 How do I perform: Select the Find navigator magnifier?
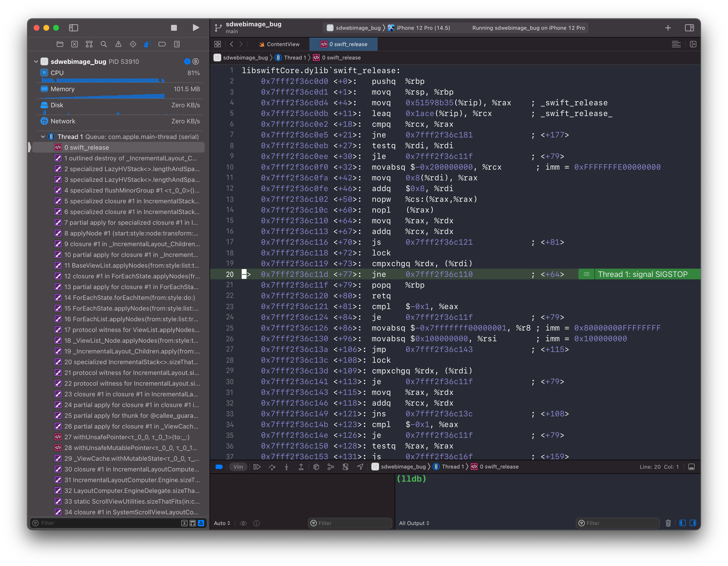[104, 44]
